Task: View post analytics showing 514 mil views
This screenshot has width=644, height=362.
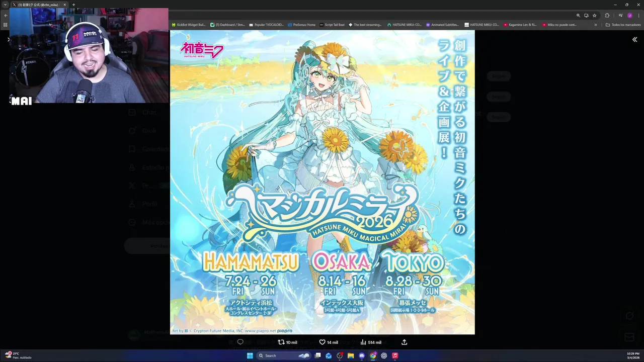Action: [x=370, y=342]
